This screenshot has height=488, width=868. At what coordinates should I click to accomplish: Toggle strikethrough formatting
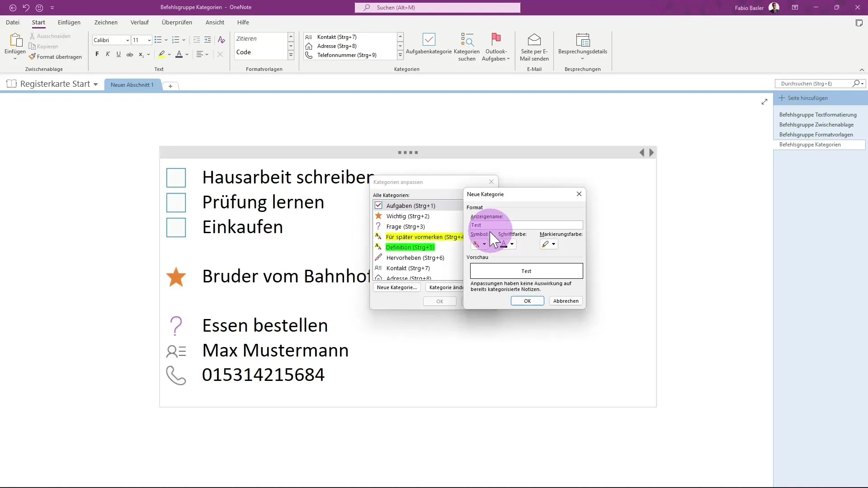pos(130,54)
